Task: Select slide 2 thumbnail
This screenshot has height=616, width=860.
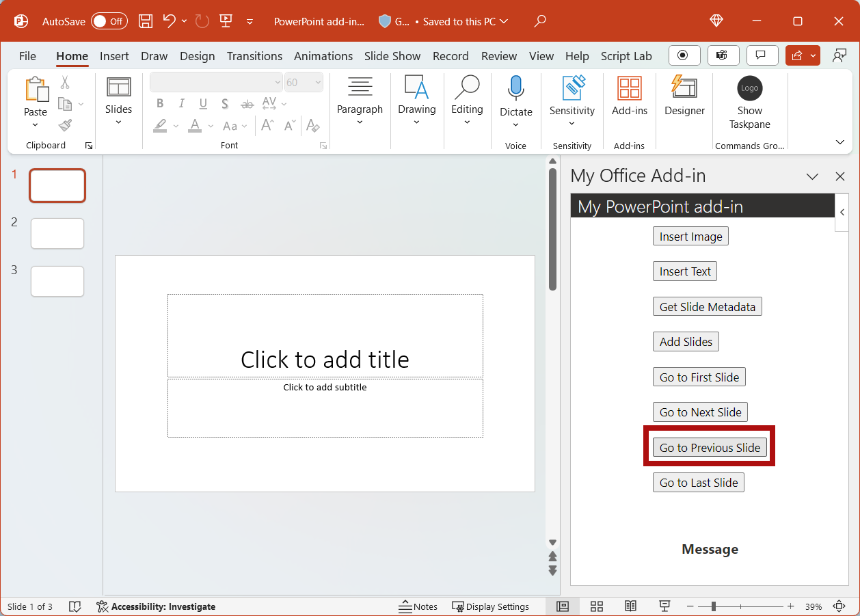Action: (57, 234)
